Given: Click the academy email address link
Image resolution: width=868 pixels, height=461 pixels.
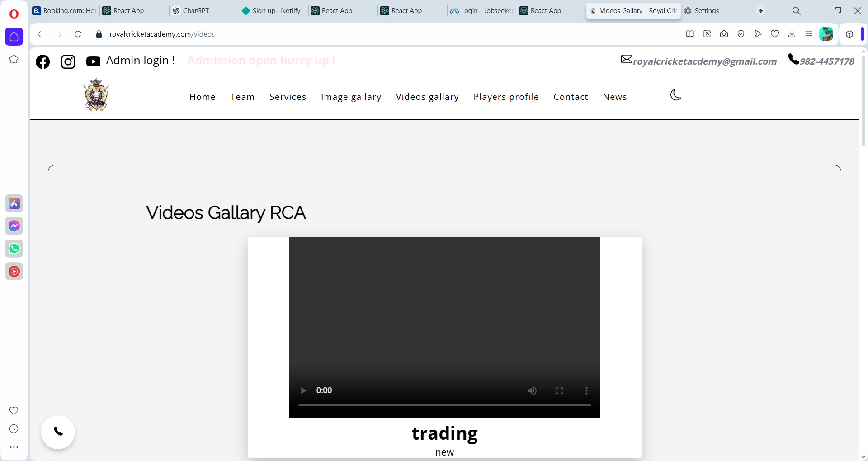Looking at the screenshot, I should (x=704, y=61).
